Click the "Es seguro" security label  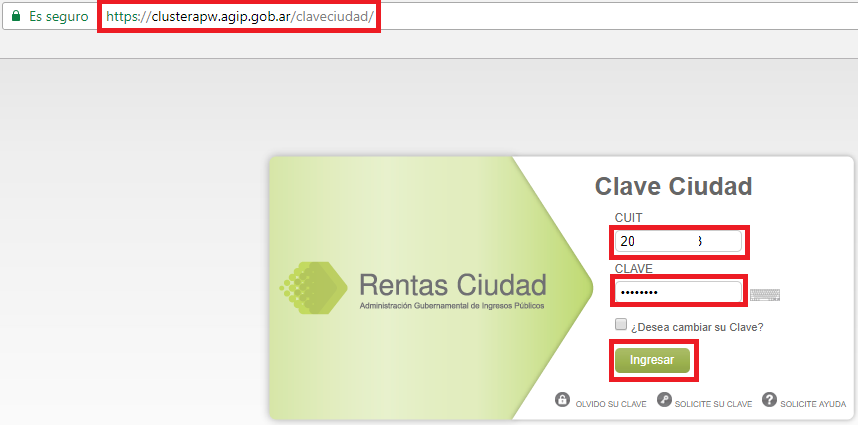click(x=58, y=17)
